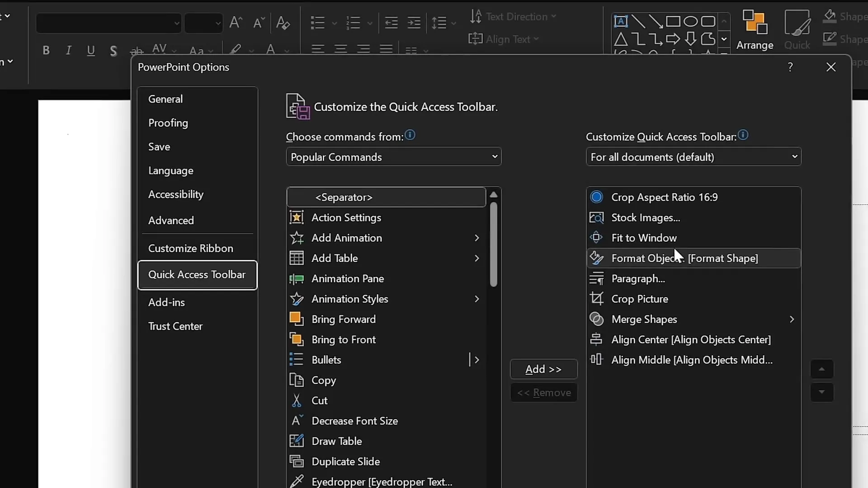This screenshot has height=488, width=868.
Task: Click the Italic formatting icon
Action: (x=68, y=50)
